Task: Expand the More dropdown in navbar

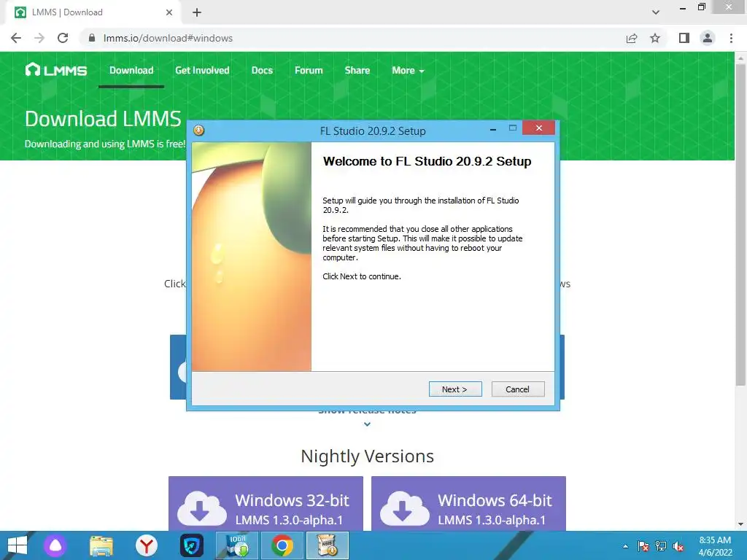Action: [408, 70]
